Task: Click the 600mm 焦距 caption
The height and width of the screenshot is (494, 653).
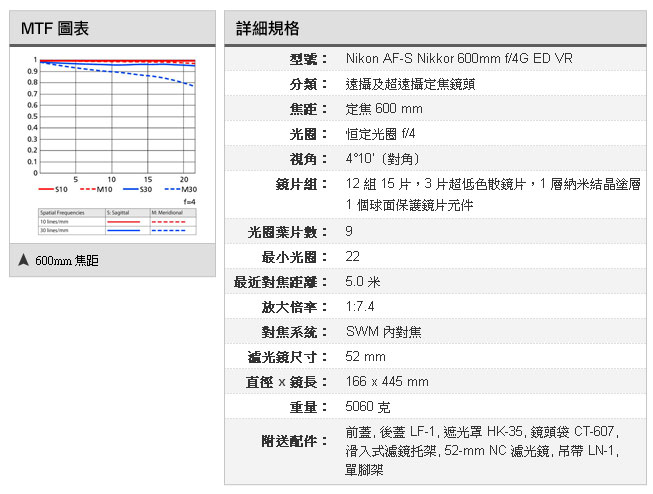Action: pos(67,261)
